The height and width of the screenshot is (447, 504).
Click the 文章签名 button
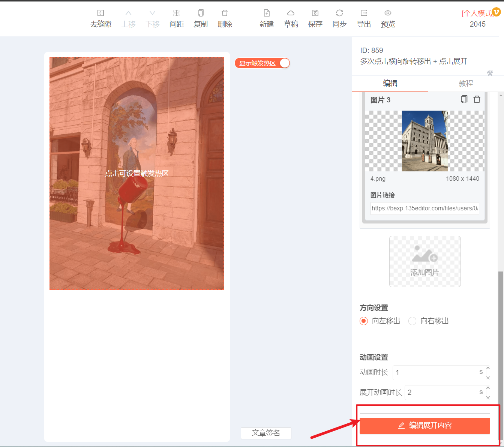266,433
